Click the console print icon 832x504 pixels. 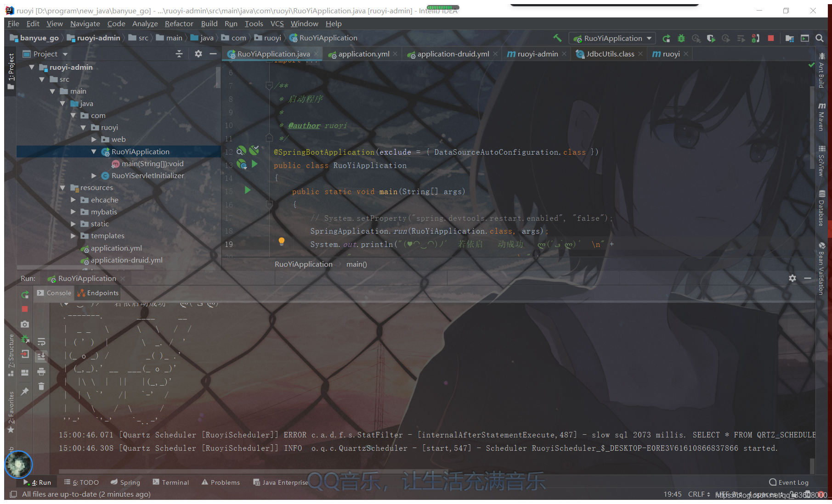(41, 371)
